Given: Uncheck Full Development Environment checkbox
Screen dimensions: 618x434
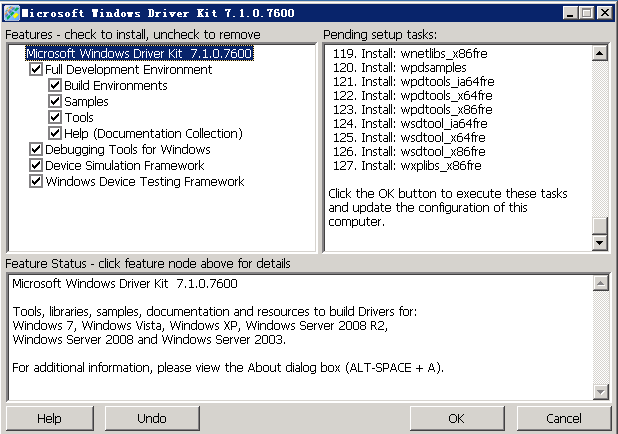Looking at the screenshot, I should tap(37, 70).
